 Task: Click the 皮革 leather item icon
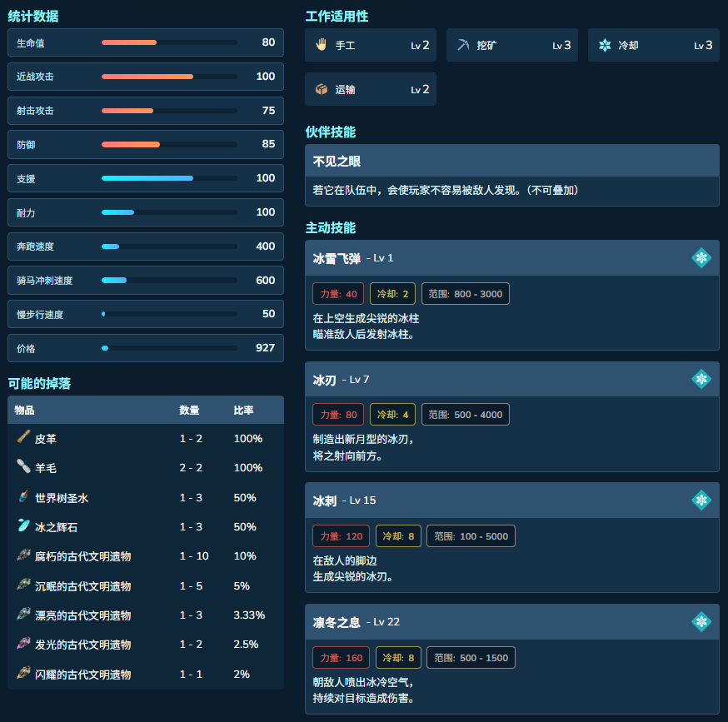click(x=23, y=437)
